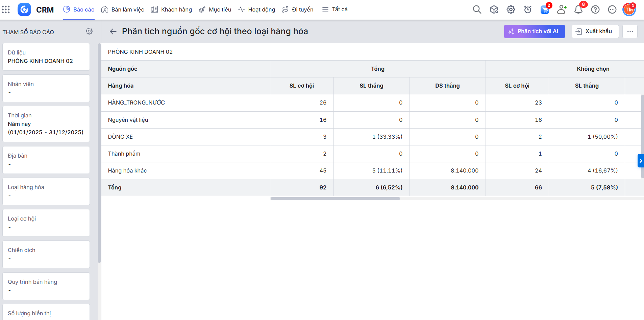The width and height of the screenshot is (644, 320).
Task: Switch to the Khách hàng tab
Action: coord(171,9)
